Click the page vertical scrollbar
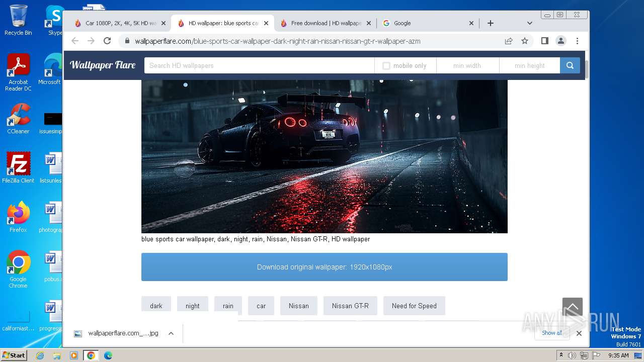The height and width of the screenshot is (362, 644). tap(586, 69)
